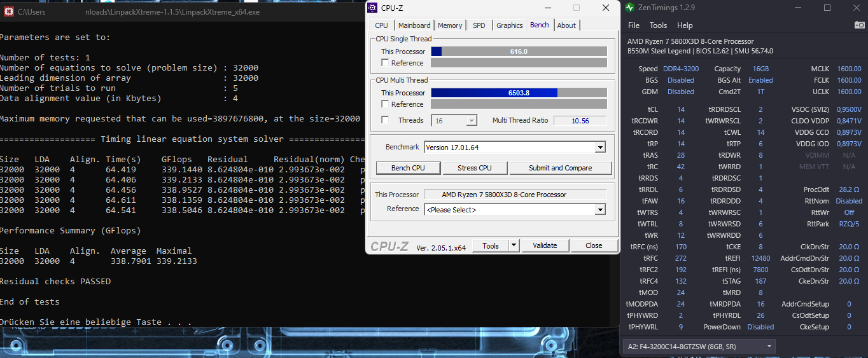Click the tRFC (ns) value 170
Viewport: 868px width, 358px height.
tap(681, 247)
